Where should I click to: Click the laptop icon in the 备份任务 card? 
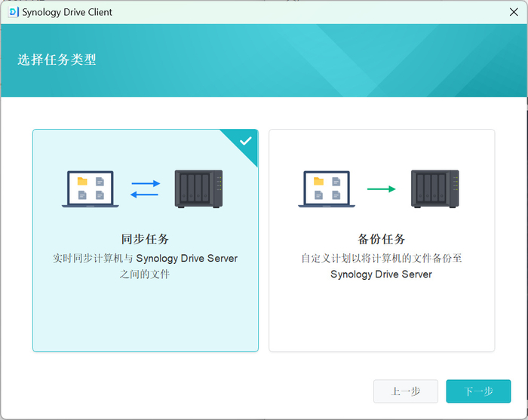tap(327, 189)
